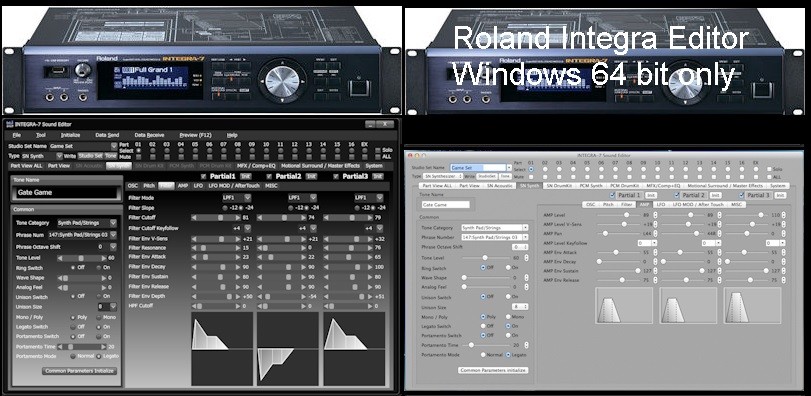This screenshot has width=811, height=396.
Task: Click Partial1 Filter Env Attack decrease arrow in dark window
Action: point(193,257)
